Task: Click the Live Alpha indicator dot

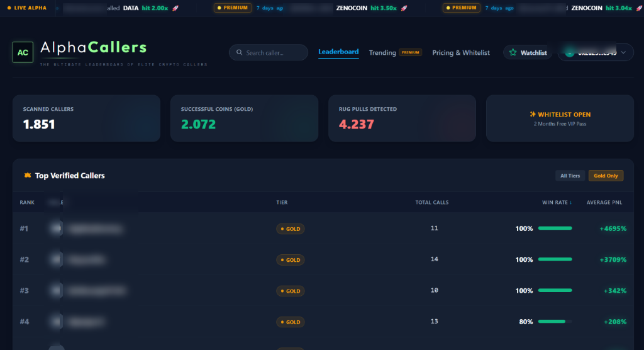Action: 9,8
